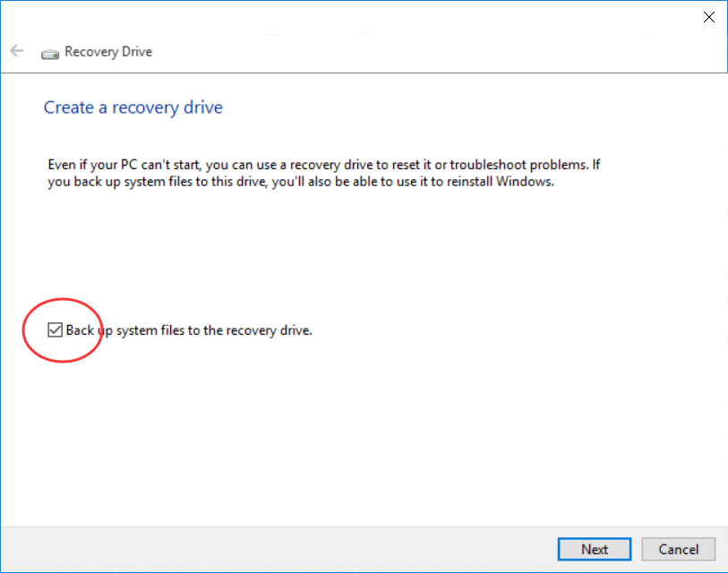Click blank footer area left of Next
The height and width of the screenshot is (573, 728).
(269, 549)
